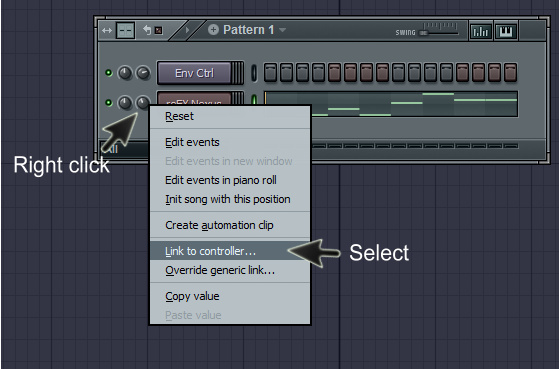Click the double-arrow icon on the title bar

pyautogui.click(x=107, y=30)
